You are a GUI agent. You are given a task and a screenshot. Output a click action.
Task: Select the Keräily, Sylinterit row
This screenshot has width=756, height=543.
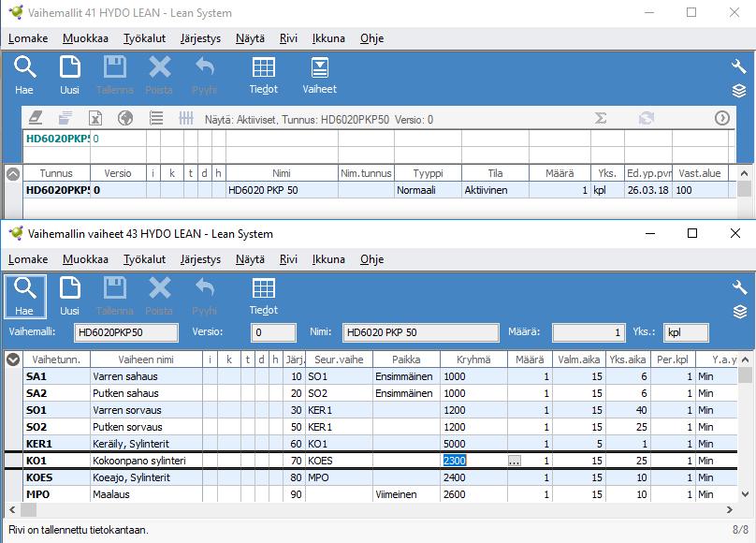coord(380,444)
